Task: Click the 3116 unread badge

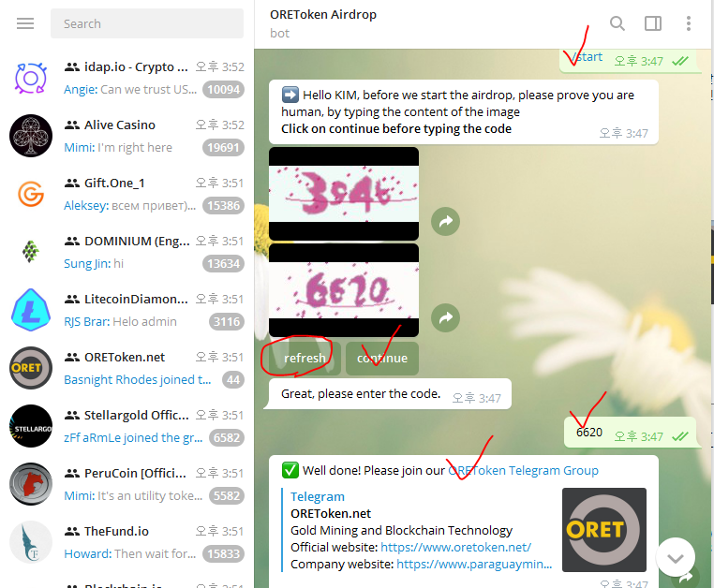Action: 227,322
